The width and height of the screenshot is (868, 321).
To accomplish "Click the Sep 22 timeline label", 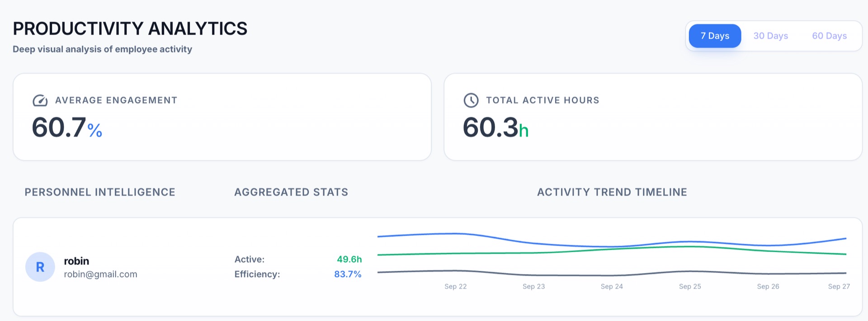I will (x=455, y=286).
